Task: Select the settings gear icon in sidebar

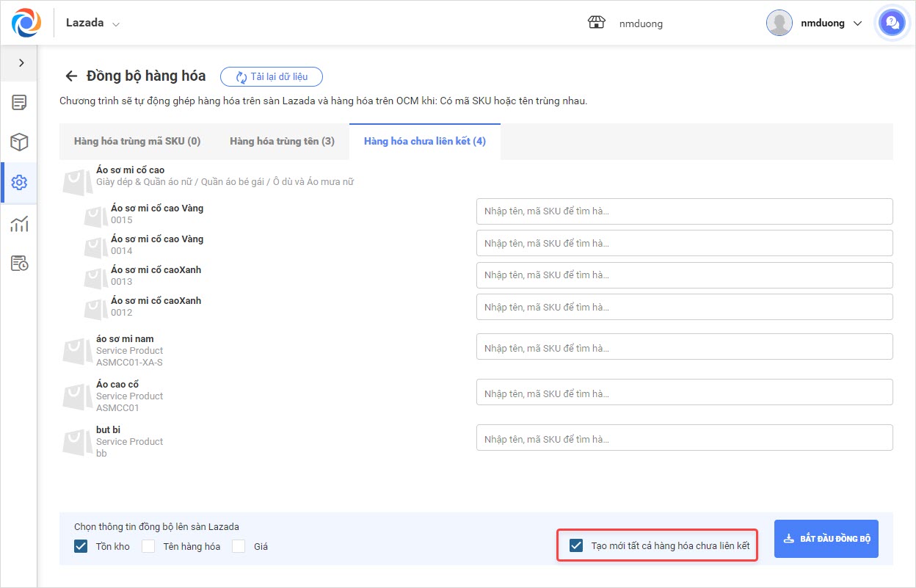Action: [19, 183]
